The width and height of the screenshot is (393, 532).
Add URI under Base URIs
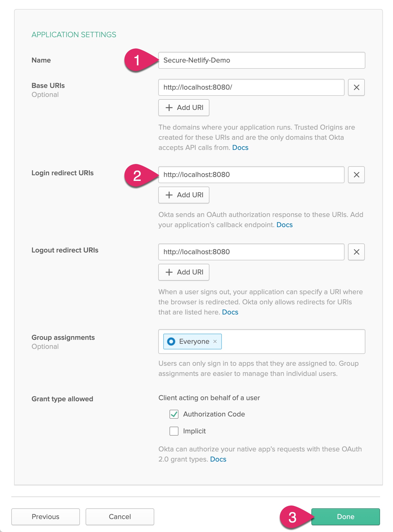coord(184,108)
